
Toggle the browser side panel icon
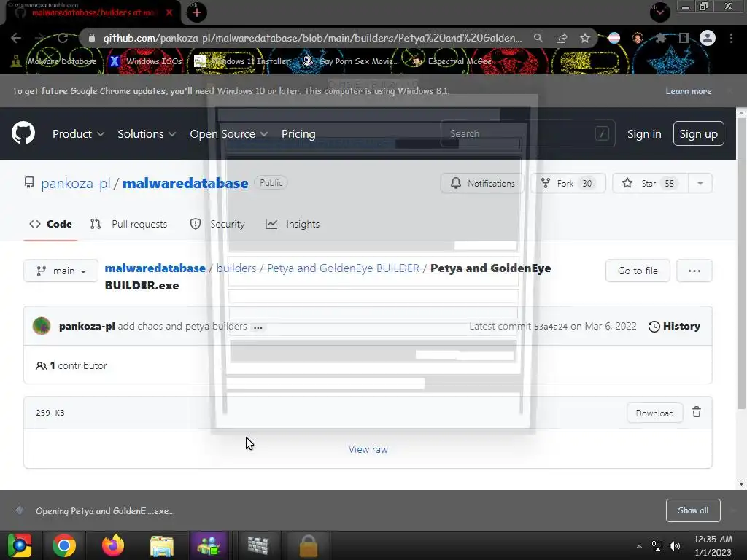[x=684, y=38]
